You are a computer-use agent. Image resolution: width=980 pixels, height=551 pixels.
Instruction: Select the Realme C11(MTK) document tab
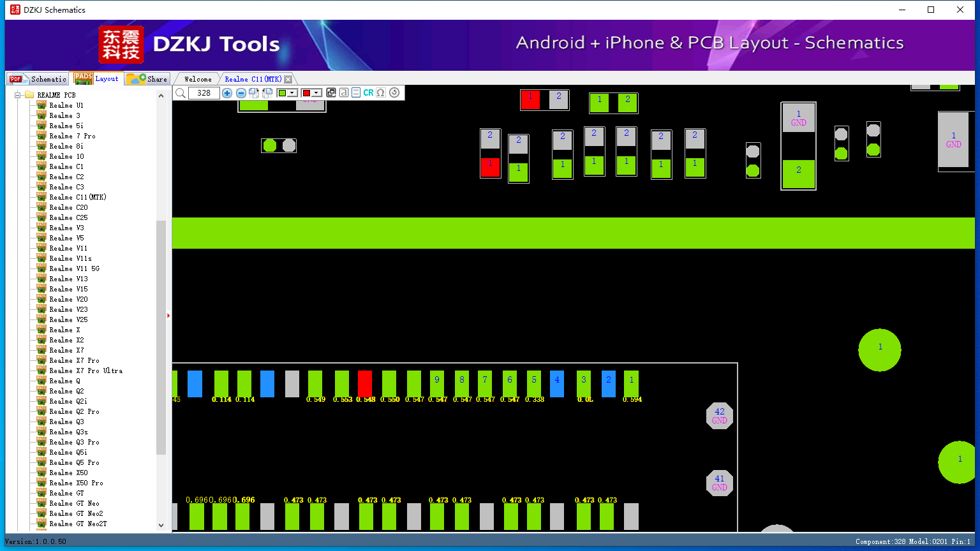pos(253,79)
